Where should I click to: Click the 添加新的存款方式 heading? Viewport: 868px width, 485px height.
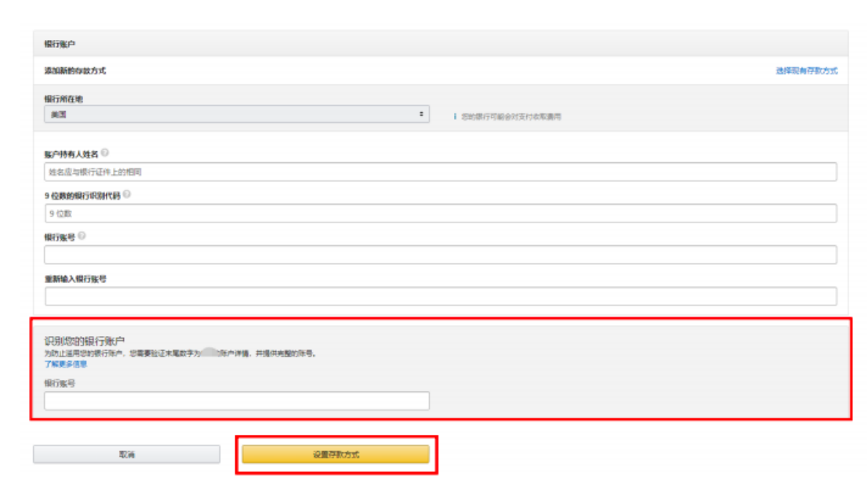click(74, 71)
